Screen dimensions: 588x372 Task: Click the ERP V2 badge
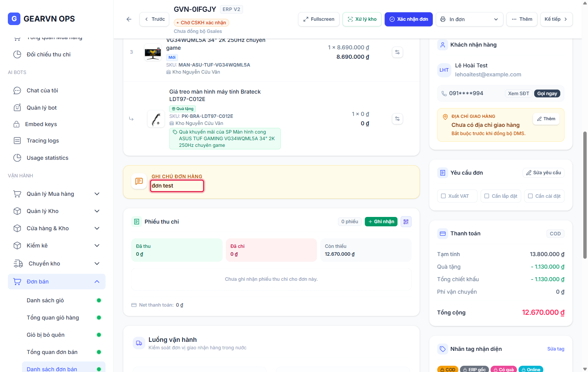pyautogui.click(x=231, y=9)
